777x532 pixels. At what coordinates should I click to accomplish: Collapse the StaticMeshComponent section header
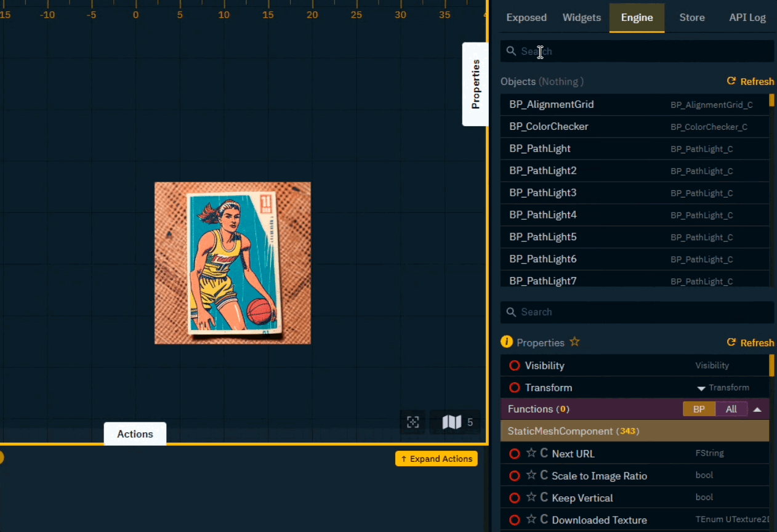[x=634, y=431]
